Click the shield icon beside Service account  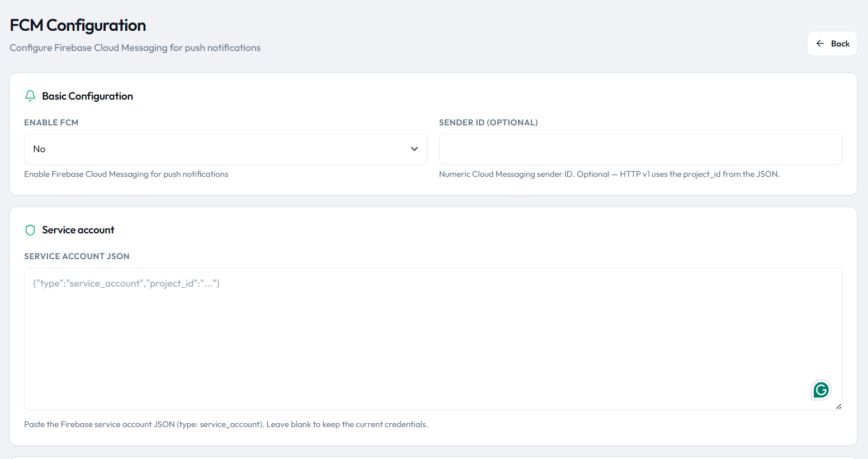coord(30,230)
